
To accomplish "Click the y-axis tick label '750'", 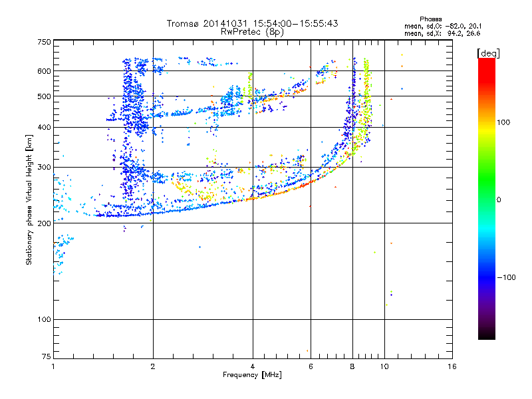I will click(x=44, y=42).
